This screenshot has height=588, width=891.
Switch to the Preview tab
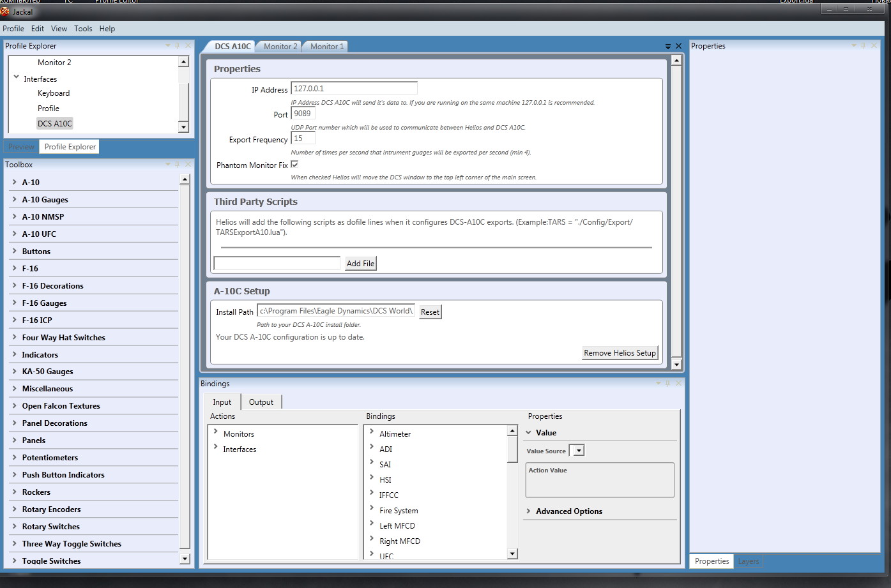point(22,147)
